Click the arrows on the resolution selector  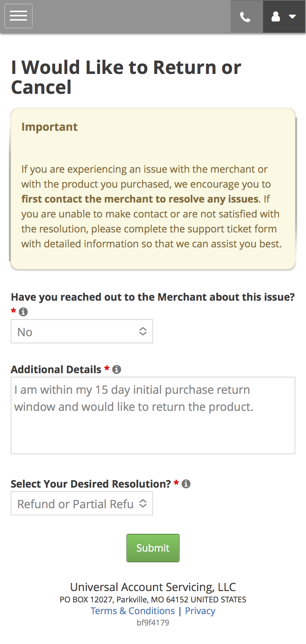click(x=143, y=503)
